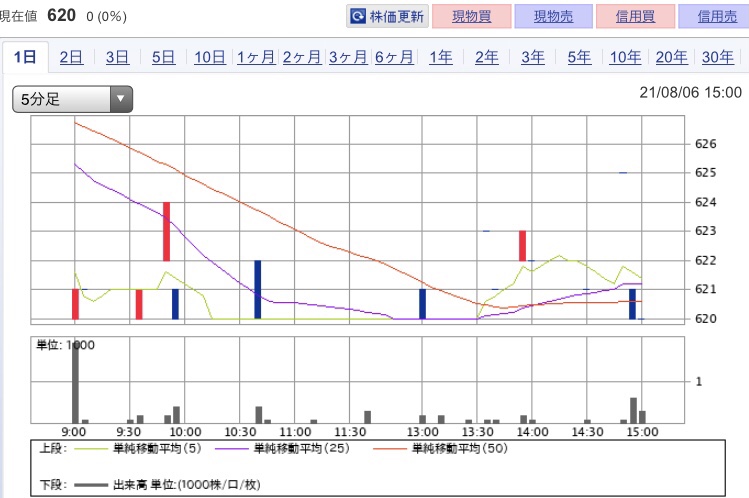
Task: Switch to the 2年 period tab
Action: [x=486, y=57]
